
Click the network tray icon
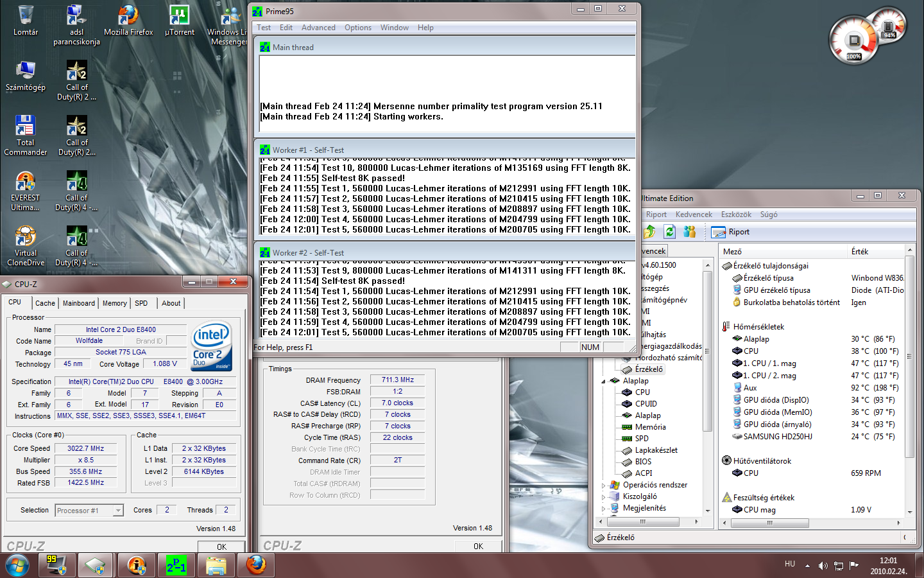click(x=838, y=566)
